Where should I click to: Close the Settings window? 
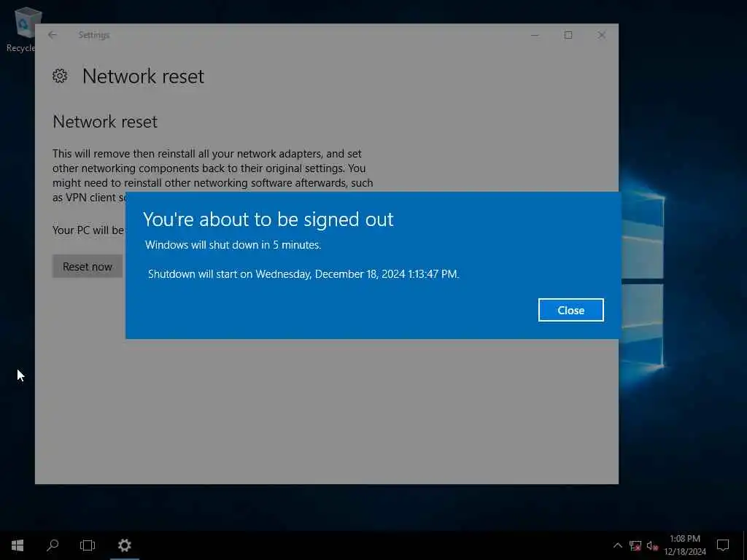(602, 35)
